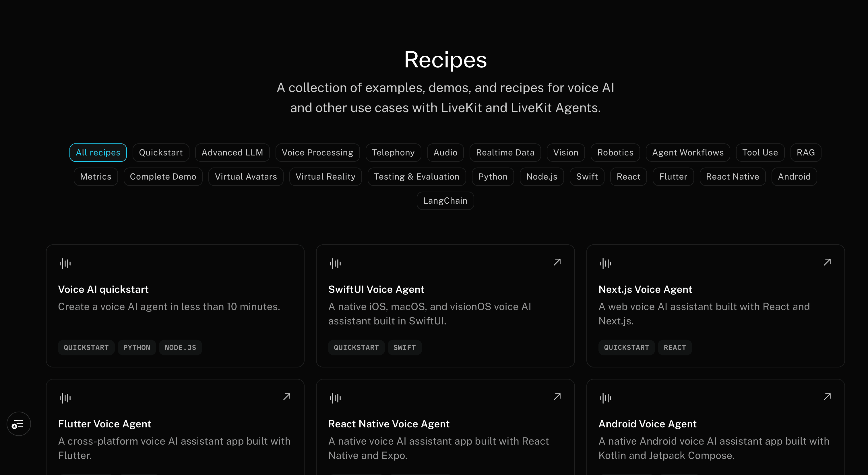The width and height of the screenshot is (868, 475).
Task: Filter recipes by Android
Action: pos(794,177)
